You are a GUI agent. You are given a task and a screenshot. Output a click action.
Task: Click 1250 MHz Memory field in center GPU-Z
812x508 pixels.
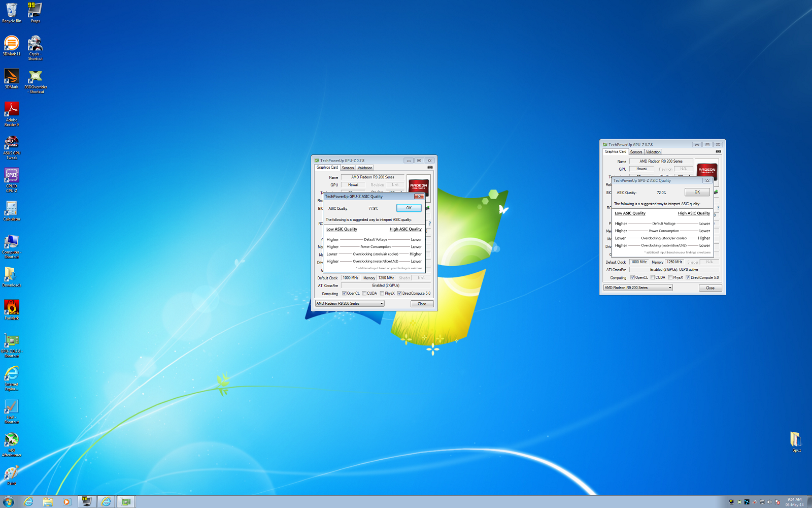tap(386, 278)
